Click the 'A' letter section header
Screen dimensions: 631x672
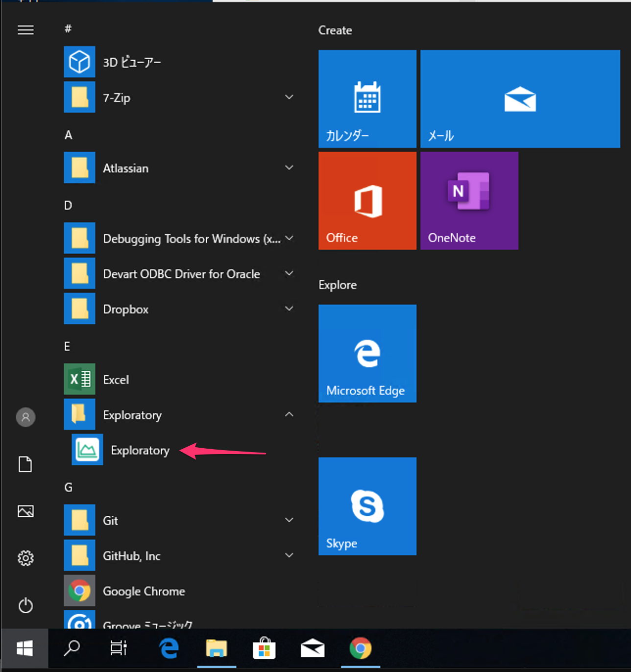point(68,135)
